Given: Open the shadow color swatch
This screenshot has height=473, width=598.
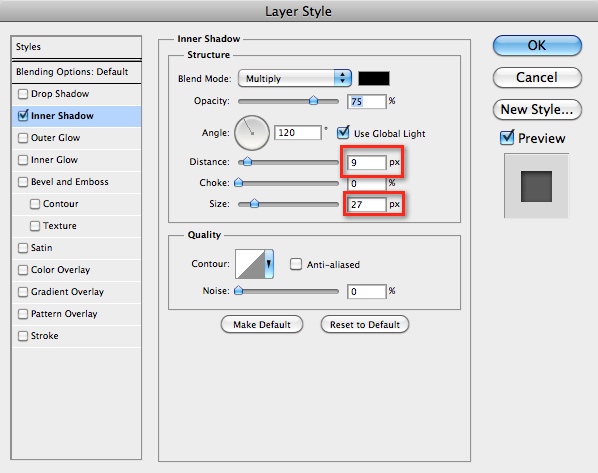Looking at the screenshot, I should pyautogui.click(x=374, y=78).
